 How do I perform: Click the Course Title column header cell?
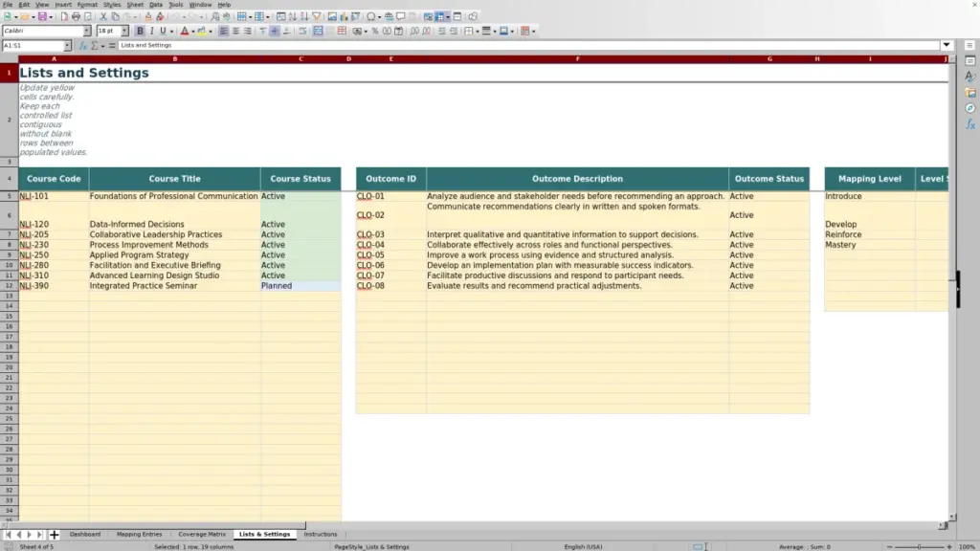click(x=175, y=179)
